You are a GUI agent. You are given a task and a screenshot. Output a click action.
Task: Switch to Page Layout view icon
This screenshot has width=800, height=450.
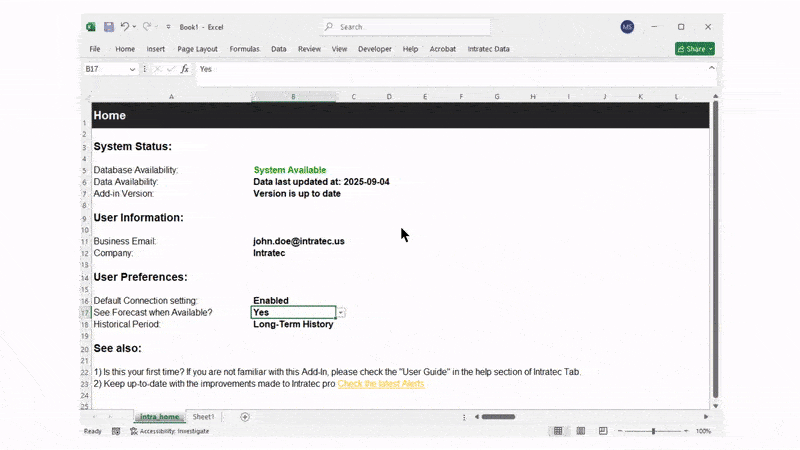coord(581,431)
